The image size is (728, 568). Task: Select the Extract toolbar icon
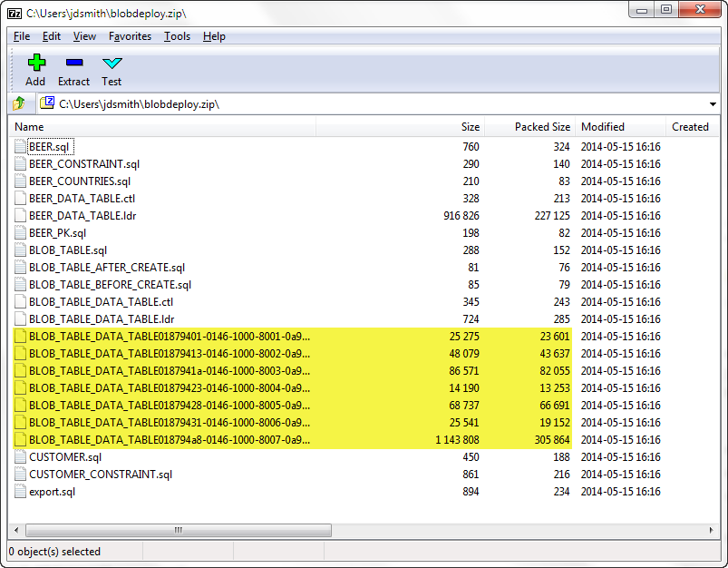pyautogui.click(x=73, y=64)
